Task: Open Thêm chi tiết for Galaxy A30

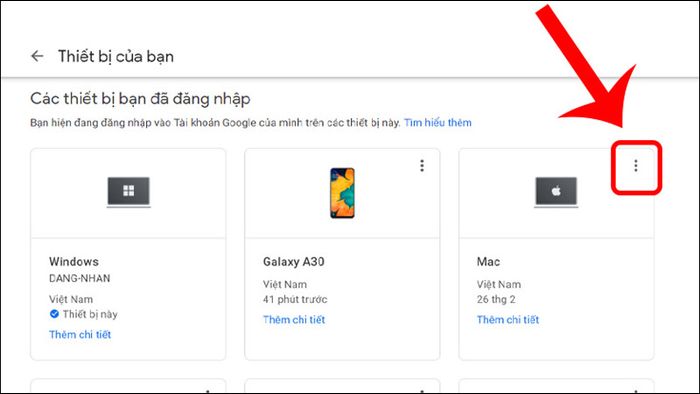Action: coord(294,319)
